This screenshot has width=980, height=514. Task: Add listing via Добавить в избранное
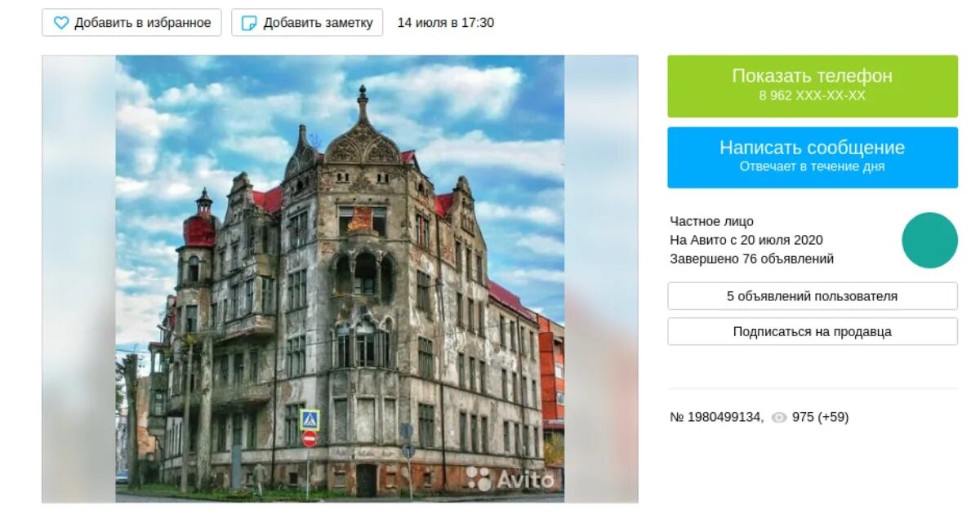click(131, 23)
